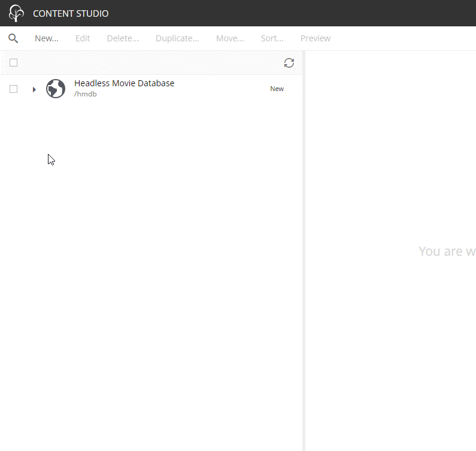Click the New... toolbar button
Image resolution: width=476 pixels, height=451 pixels.
click(x=47, y=38)
